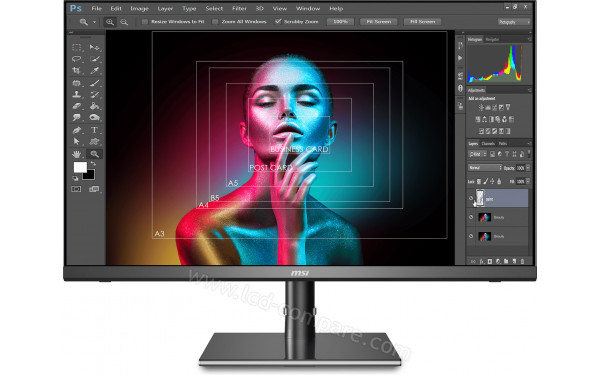The width and height of the screenshot is (600, 375).
Task: Click the Opacity value field
Action: tap(520, 168)
